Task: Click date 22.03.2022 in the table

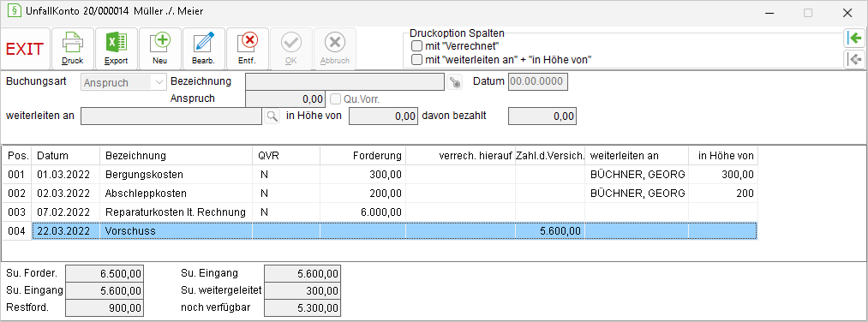Action: (66, 230)
